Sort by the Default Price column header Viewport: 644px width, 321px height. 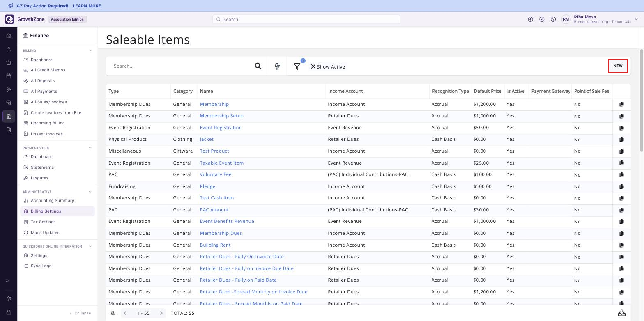(488, 91)
